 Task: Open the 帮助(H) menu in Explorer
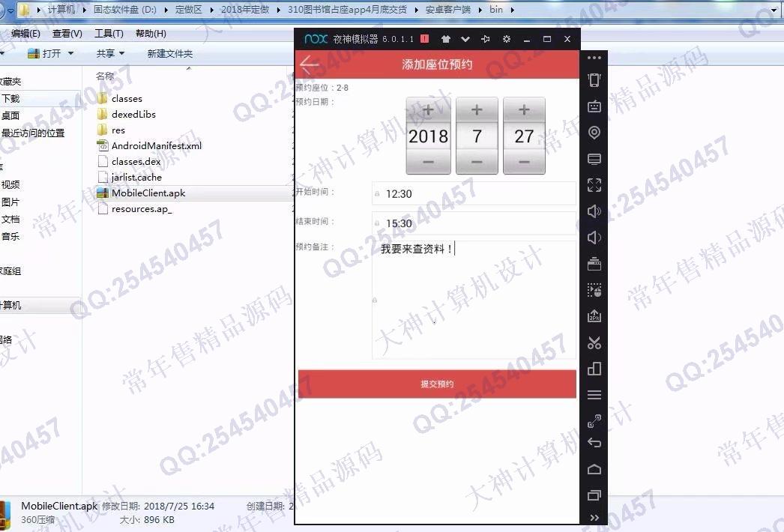(x=151, y=34)
